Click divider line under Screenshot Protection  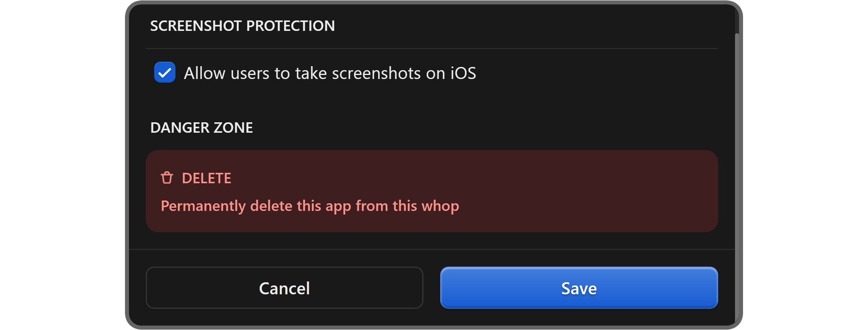click(432, 49)
